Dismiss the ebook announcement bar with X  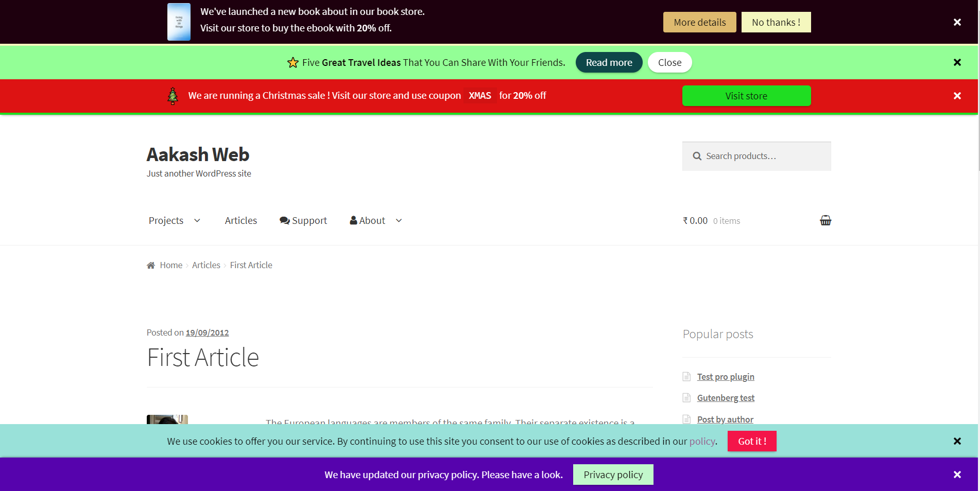[957, 22]
